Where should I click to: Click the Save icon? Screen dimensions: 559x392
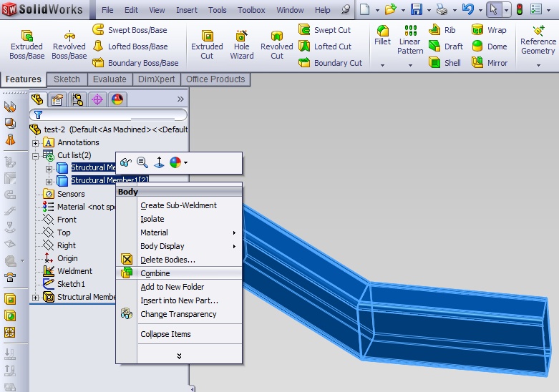[417, 9]
